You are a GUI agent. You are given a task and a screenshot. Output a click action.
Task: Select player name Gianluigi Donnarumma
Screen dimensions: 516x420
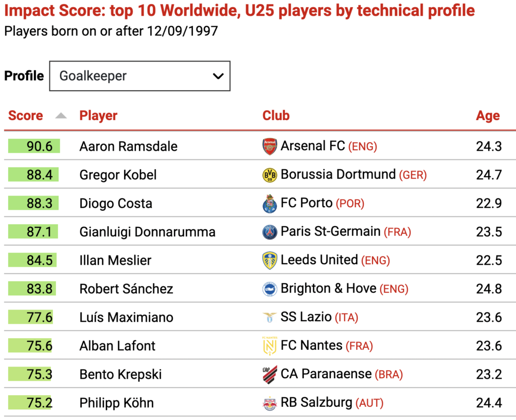[x=148, y=232]
